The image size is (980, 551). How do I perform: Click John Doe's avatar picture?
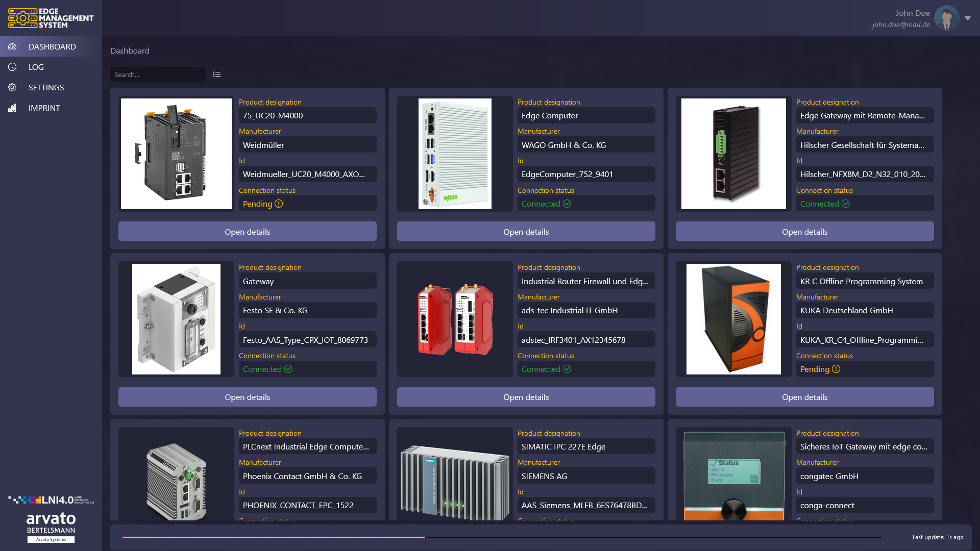pyautogui.click(x=947, y=18)
